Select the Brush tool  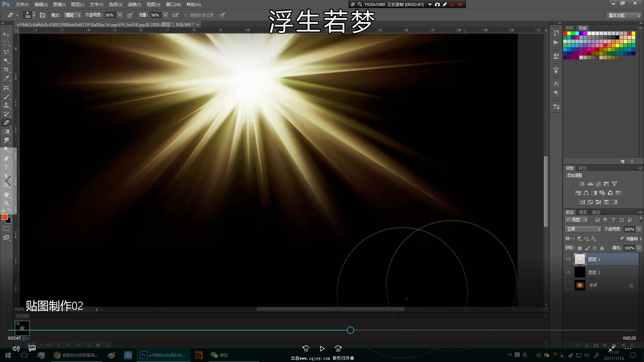(x=6, y=97)
